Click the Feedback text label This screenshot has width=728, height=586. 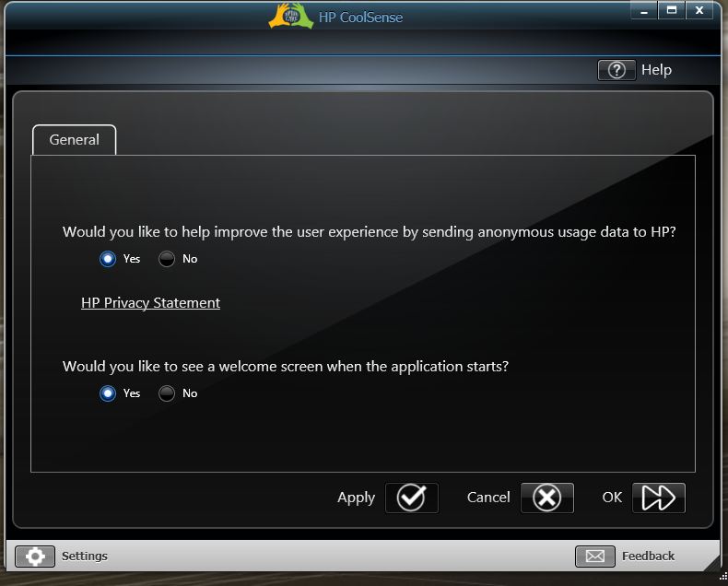(648, 556)
